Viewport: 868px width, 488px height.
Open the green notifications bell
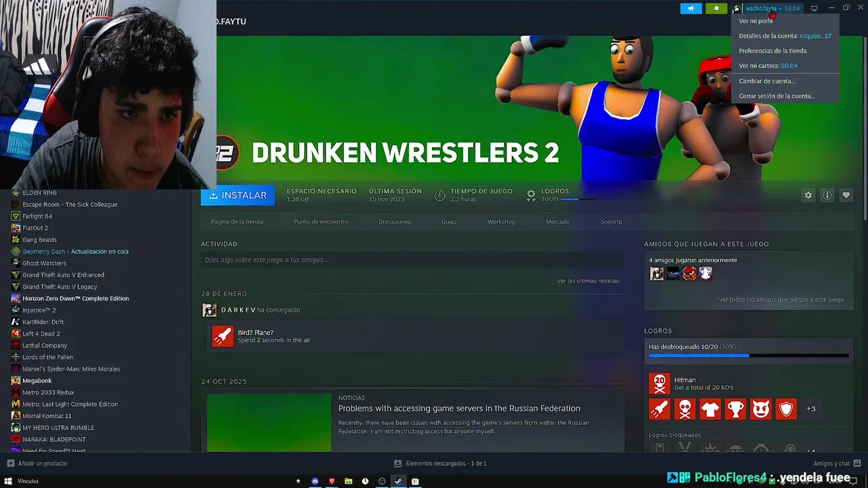tap(716, 8)
